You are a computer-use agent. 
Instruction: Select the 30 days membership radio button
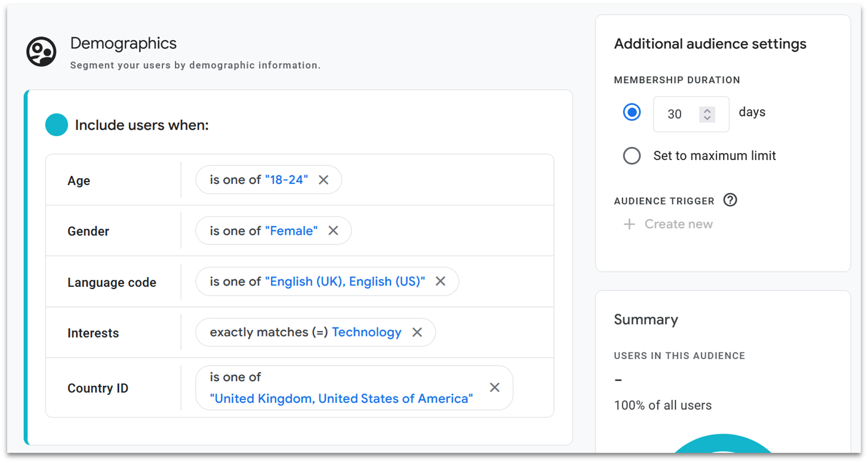[632, 112]
